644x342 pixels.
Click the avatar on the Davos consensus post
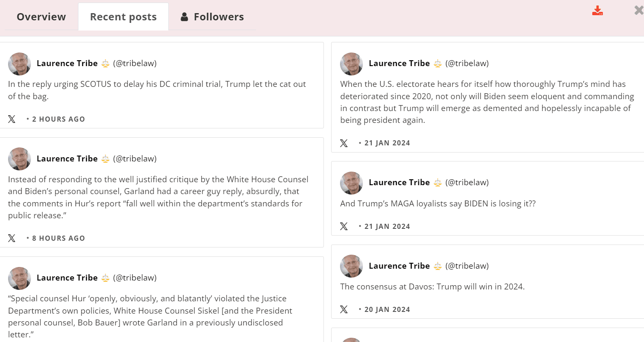pyautogui.click(x=351, y=266)
